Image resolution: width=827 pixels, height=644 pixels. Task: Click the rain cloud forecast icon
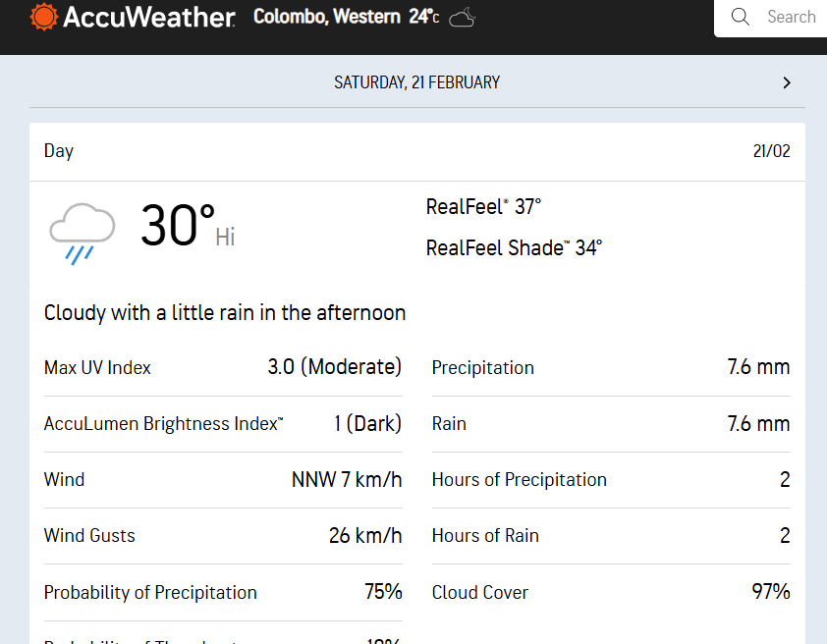82,231
